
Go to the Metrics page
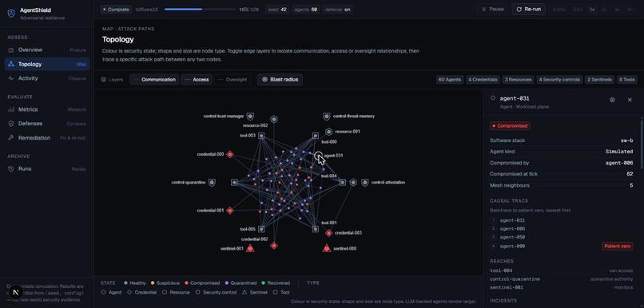(47, 109)
